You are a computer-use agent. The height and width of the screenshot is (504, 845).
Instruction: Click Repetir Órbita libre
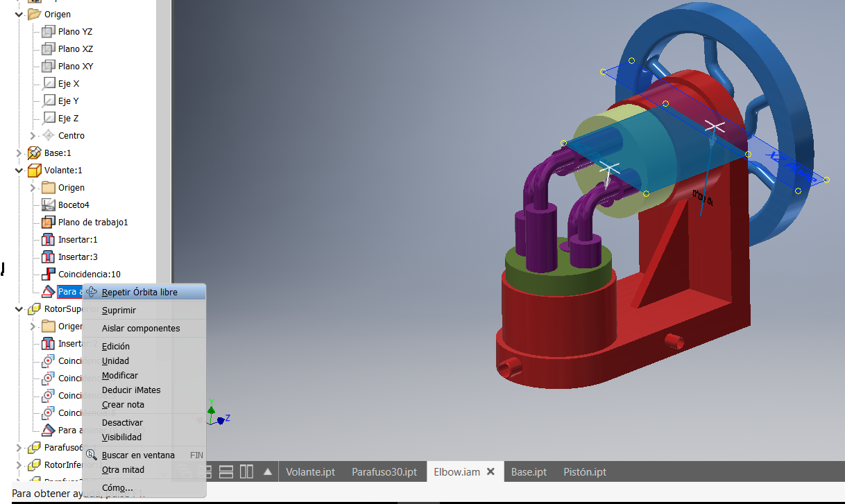click(x=140, y=292)
